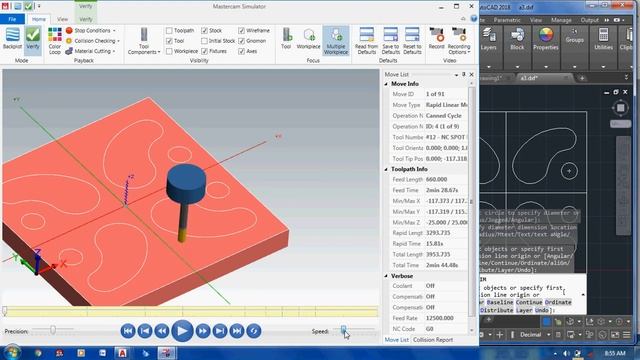This screenshot has height=360, width=640.
Task: Collapse Toolpath Info section
Action: pos(386,169)
